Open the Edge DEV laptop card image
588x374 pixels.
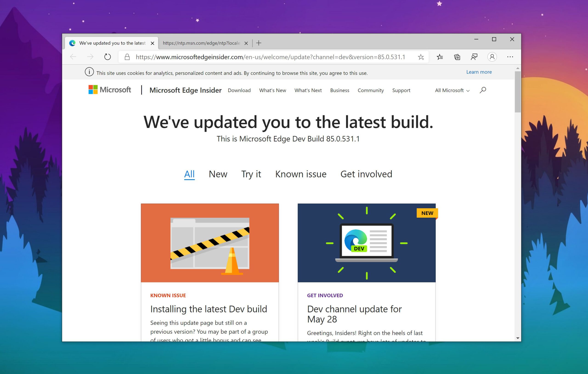367,243
